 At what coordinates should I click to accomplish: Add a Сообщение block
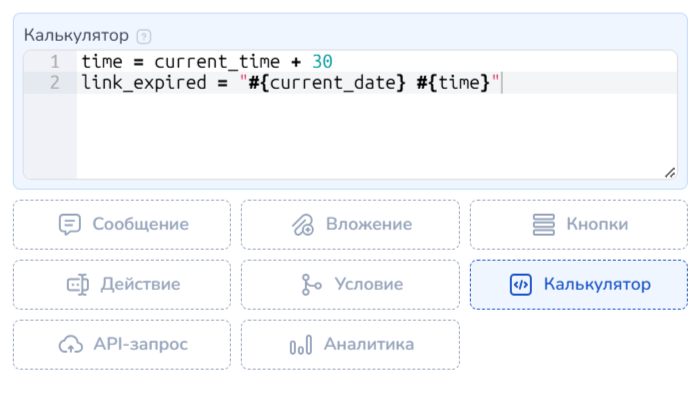pyautogui.click(x=122, y=225)
